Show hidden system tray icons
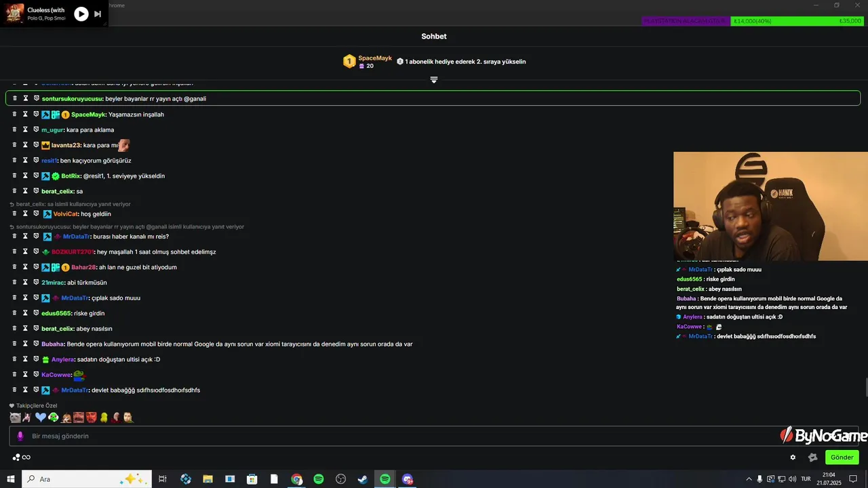 (749, 479)
